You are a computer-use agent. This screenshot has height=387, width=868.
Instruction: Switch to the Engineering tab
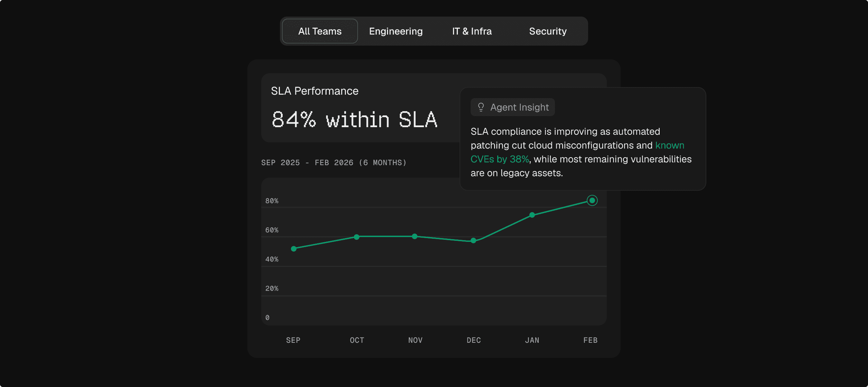(x=396, y=31)
